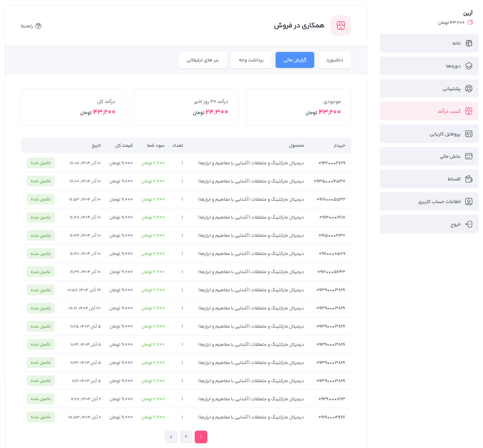The image size is (483, 448).
Task: Open the بنر های تبلیغاتی (Banners) tab
Action: 202,60
